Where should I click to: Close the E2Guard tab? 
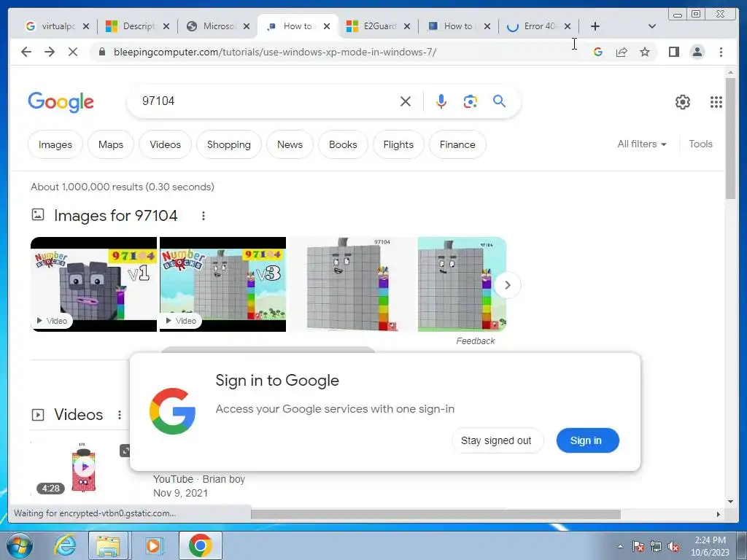(407, 26)
